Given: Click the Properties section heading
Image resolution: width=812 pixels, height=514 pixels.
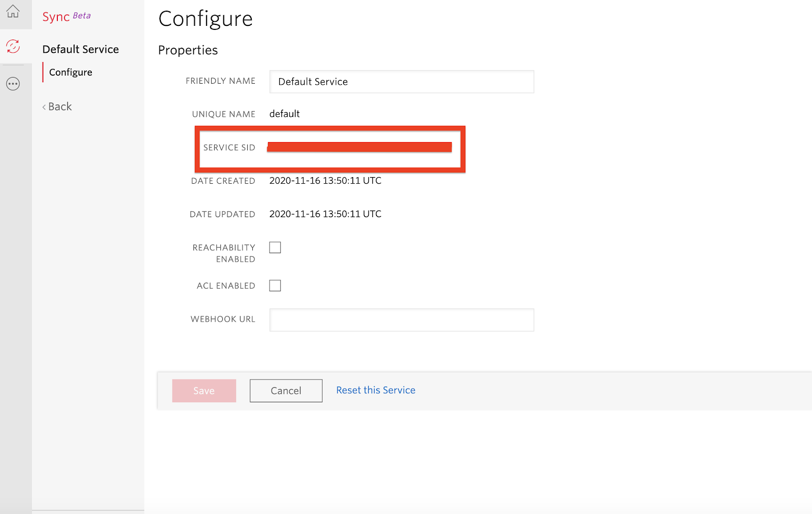Looking at the screenshot, I should coord(188,50).
